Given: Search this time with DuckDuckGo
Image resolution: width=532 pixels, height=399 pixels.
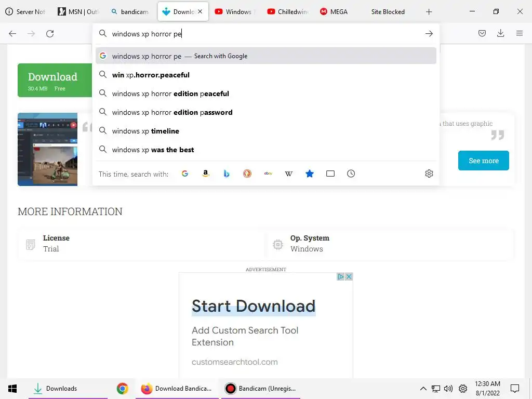Looking at the screenshot, I should (247, 174).
